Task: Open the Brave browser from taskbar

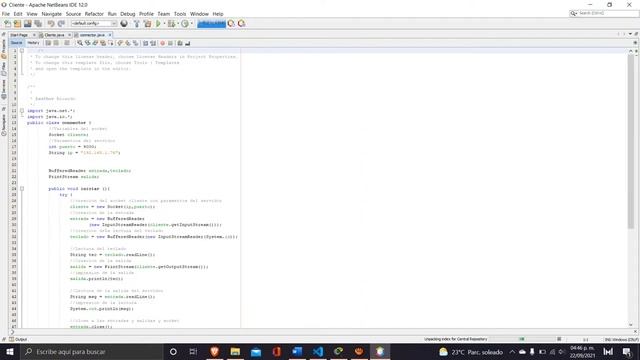Action: 214,351
